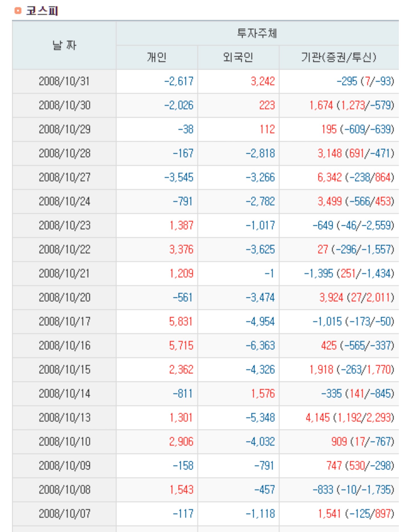The image size is (408, 532).
Task: Click institution value 6,342 (-238/864)
Action: point(356,178)
